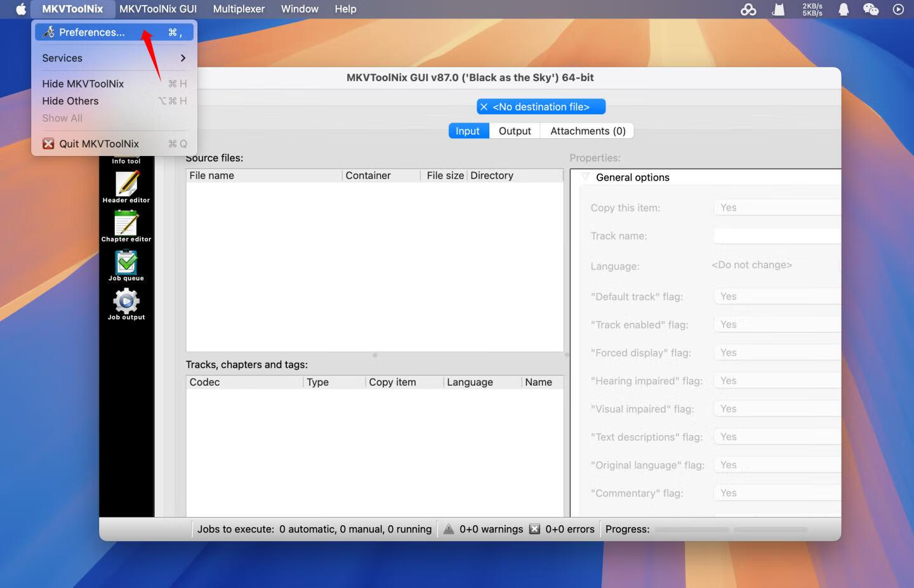Sort tracks by Codec column
Image resolution: width=914 pixels, height=588 pixels.
[x=244, y=382]
